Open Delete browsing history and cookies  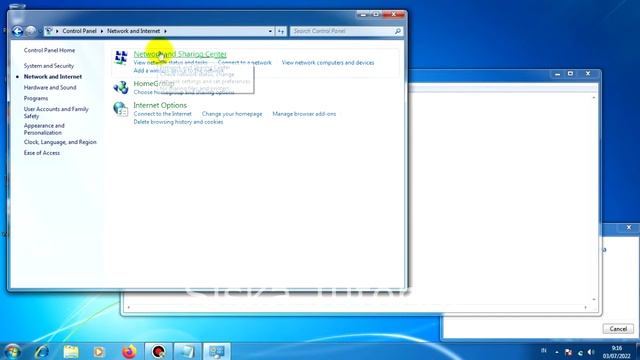(x=178, y=122)
